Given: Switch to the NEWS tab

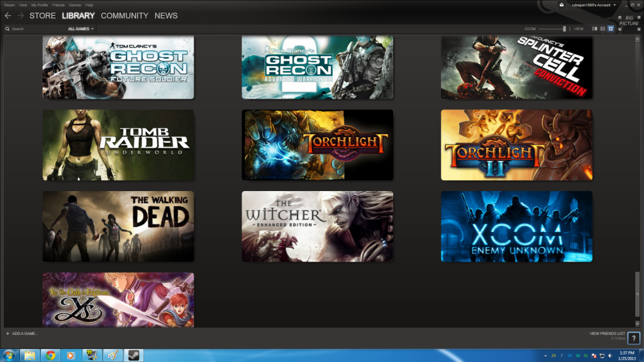Looking at the screenshot, I should coord(166,16).
